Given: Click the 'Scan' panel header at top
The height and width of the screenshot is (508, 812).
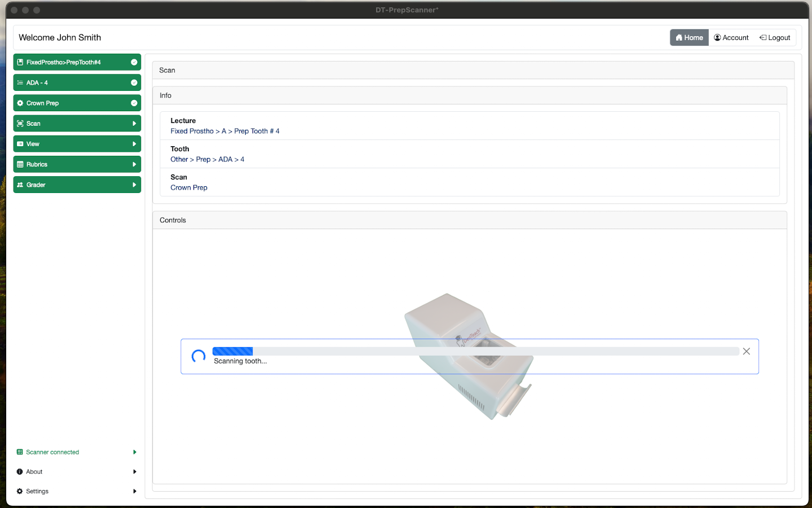Looking at the screenshot, I should click(473, 70).
